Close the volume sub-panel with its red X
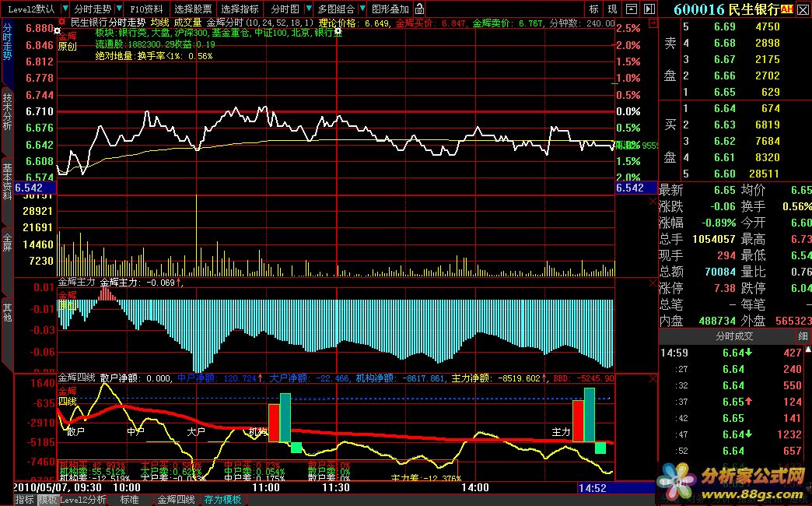 pos(653,201)
